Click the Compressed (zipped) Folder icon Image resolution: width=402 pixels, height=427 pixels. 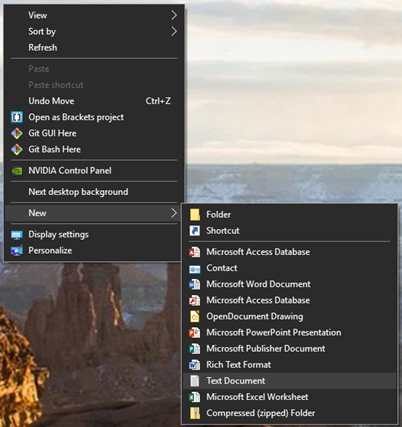pos(195,413)
